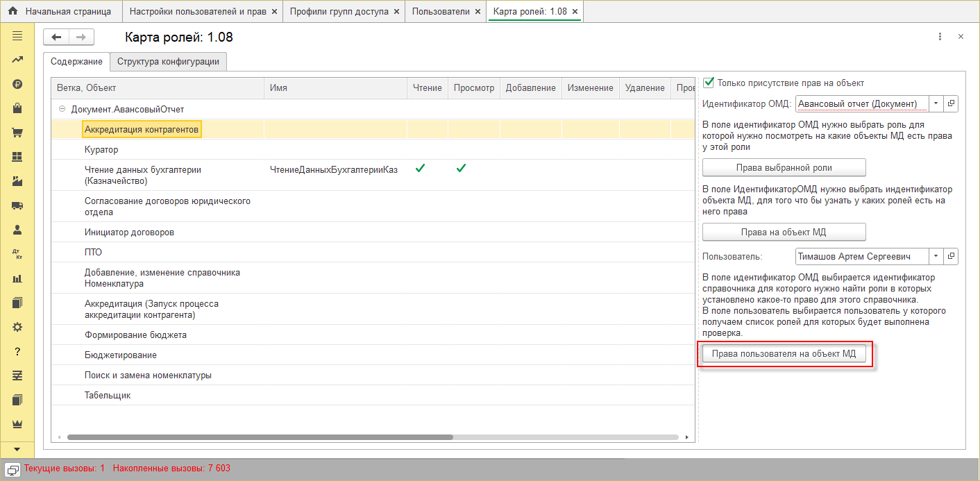Click the Чтение column header
The height and width of the screenshot is (481, 980).
427,87
